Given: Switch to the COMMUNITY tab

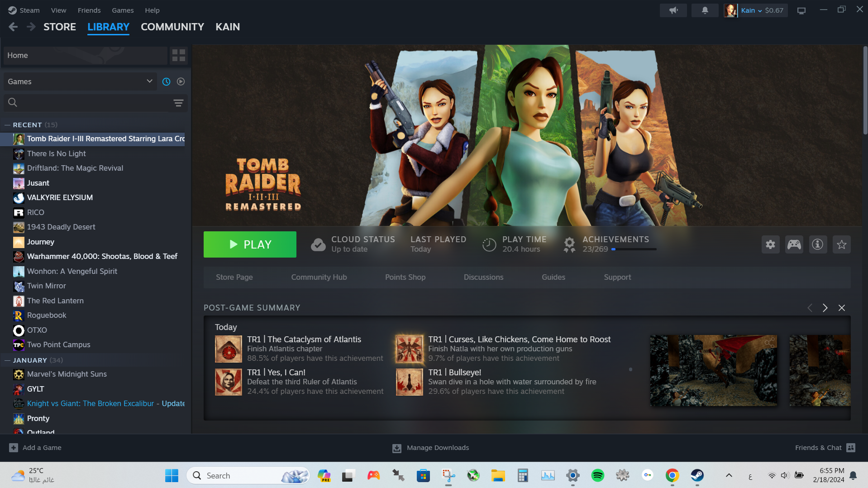Looking at the screenshot, I should tap(172, 27).
